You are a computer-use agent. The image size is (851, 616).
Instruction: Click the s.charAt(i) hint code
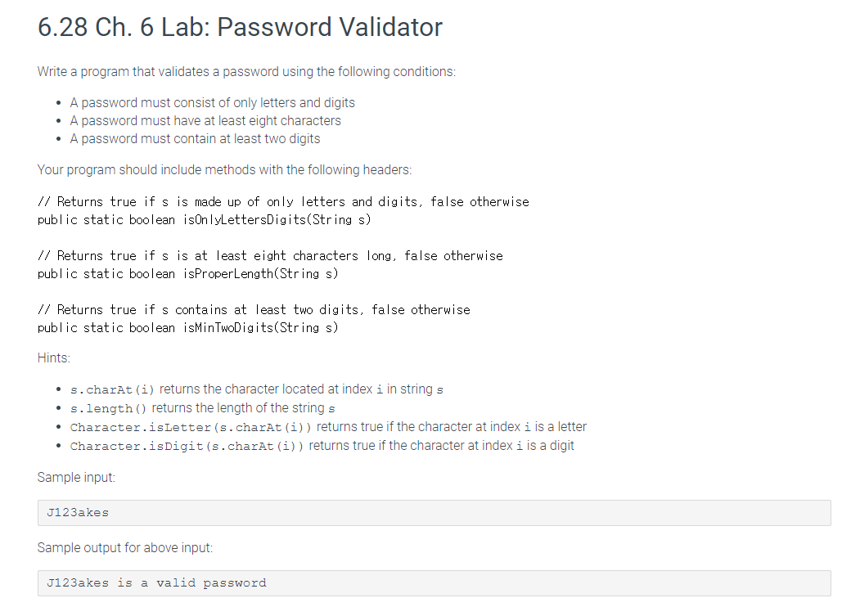[112, 389]
